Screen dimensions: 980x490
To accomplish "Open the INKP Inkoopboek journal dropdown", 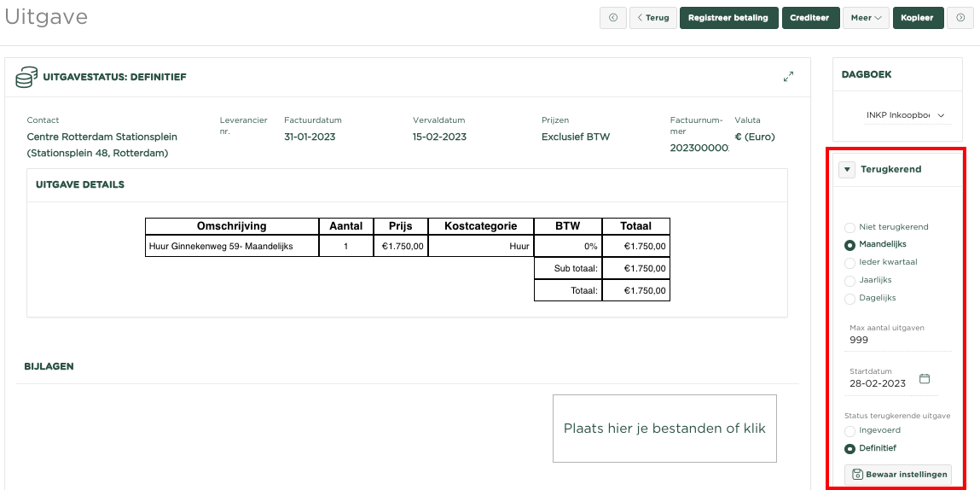I will click(905, 115).
